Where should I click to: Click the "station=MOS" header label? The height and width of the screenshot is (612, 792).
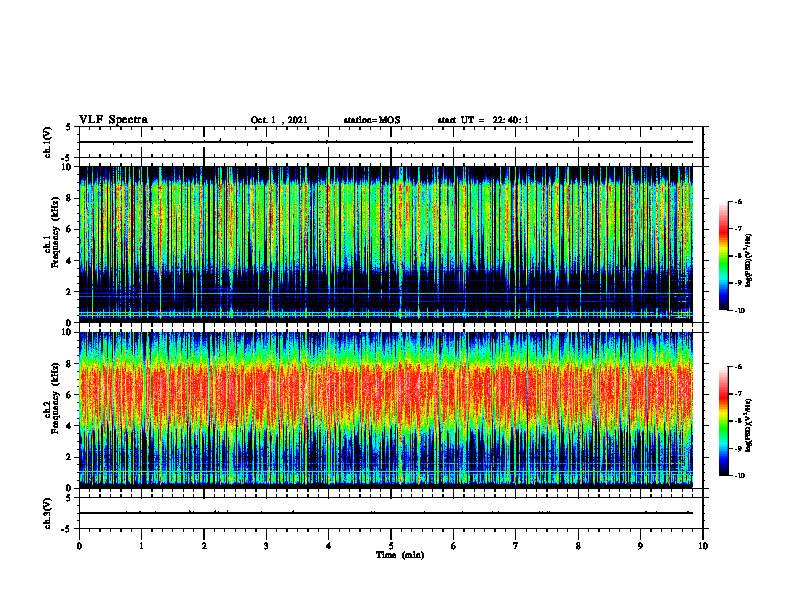(372, 120)
